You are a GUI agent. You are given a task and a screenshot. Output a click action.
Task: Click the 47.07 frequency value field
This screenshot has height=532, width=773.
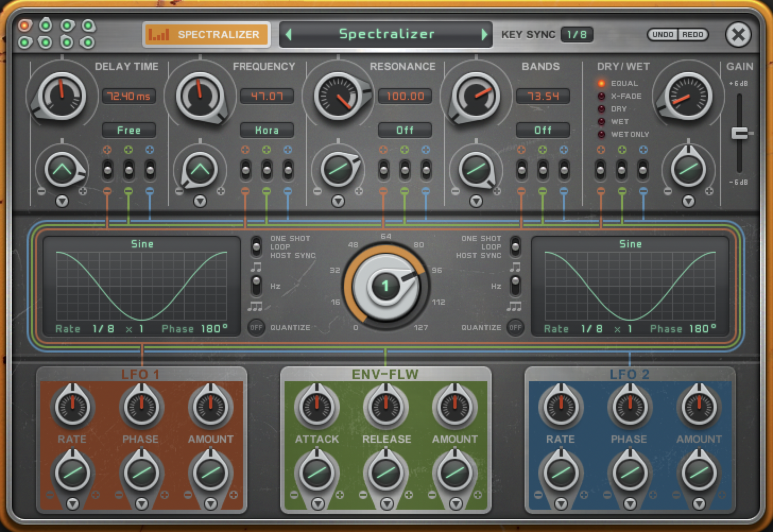[267, 96]
